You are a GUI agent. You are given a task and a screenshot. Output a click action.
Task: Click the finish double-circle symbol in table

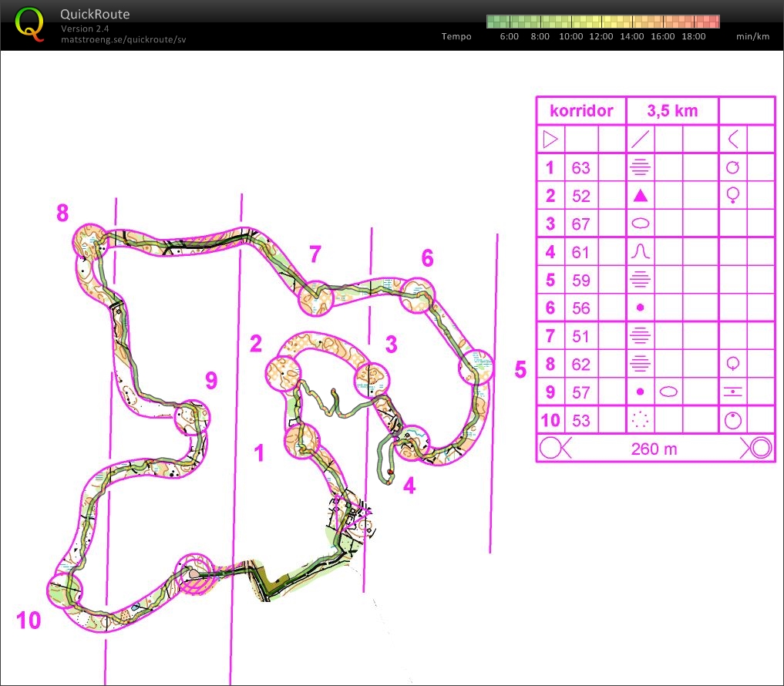click(755, 448)
